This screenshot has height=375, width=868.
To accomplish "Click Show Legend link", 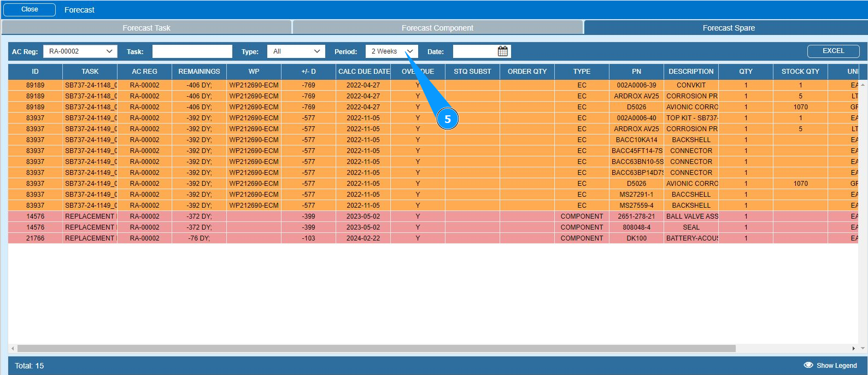I will (x=836, y=365).
